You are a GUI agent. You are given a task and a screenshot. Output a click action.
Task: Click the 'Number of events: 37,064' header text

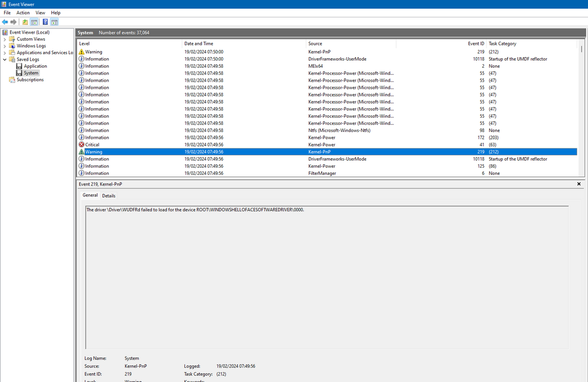[123, 32]
